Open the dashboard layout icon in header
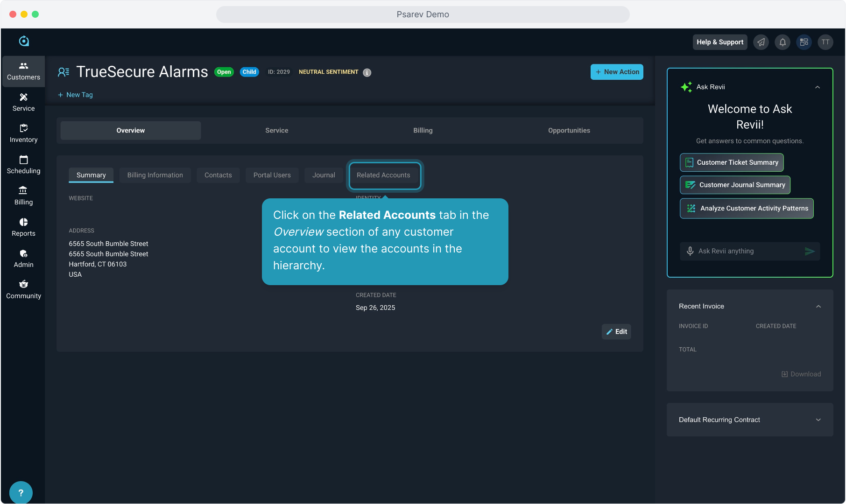846x504 pixels. pos(804,42)
